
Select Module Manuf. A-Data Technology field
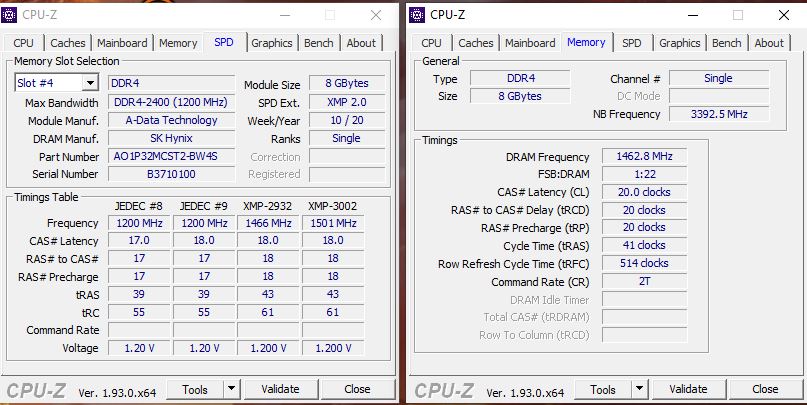[171, 120]
